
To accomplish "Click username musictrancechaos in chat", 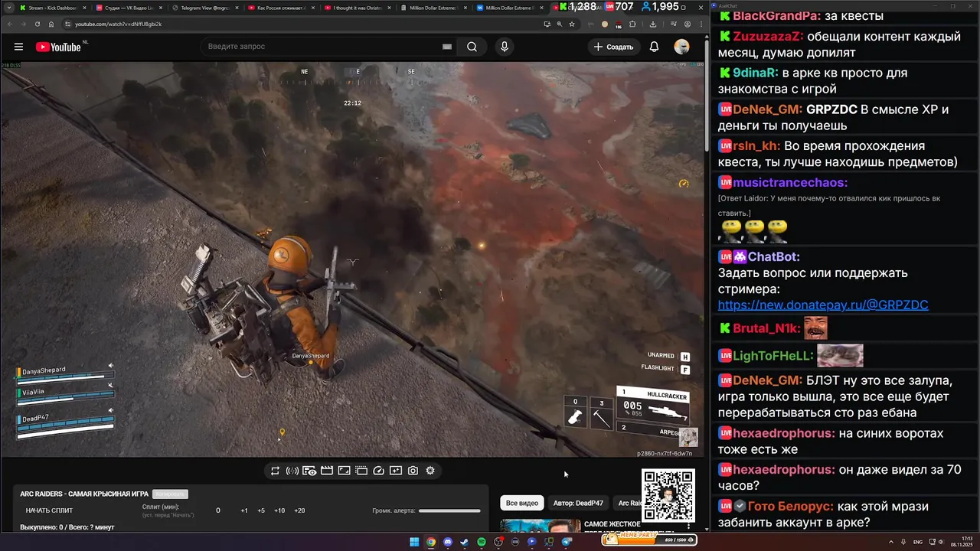I will pos(790,183).
